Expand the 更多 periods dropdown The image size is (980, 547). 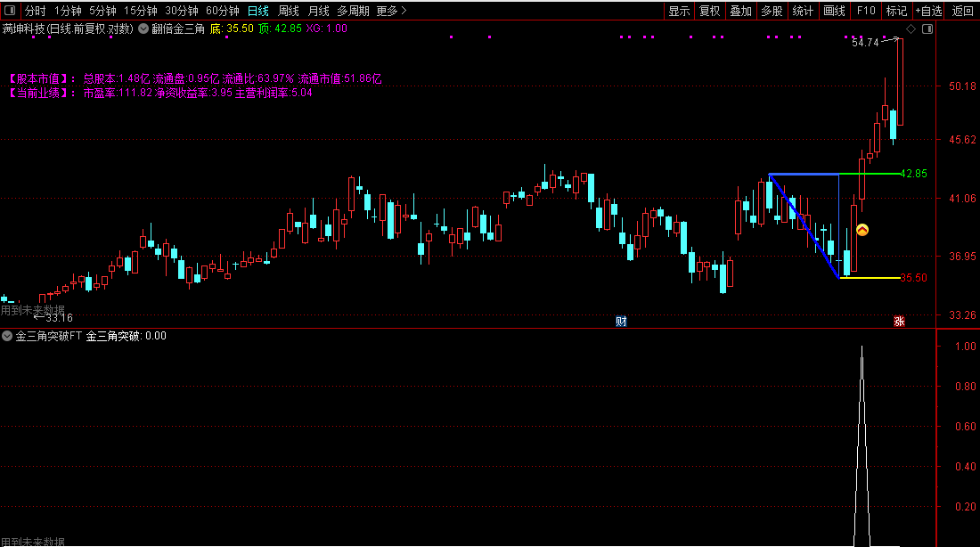click(391, 11)
